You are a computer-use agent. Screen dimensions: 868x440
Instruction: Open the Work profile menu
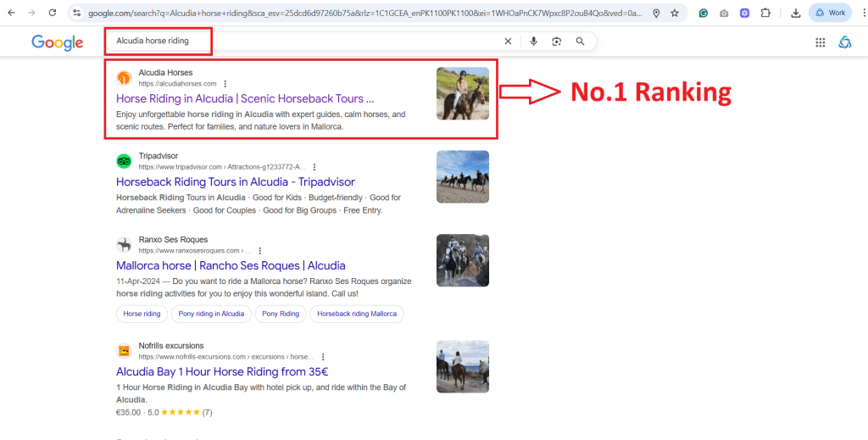[830, 14]
